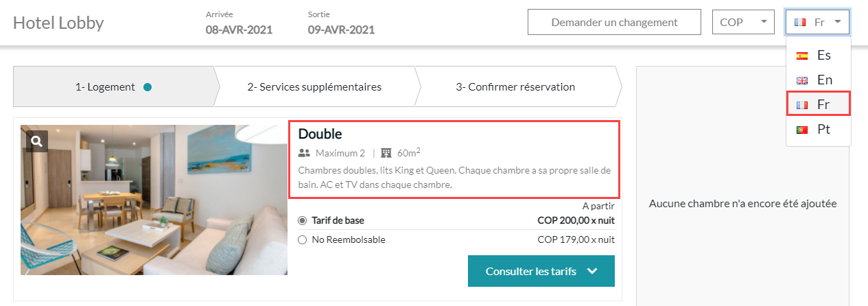Open the Double room photo
The height and width of the screenshot is (306, 868).
[x=154, y=200]
